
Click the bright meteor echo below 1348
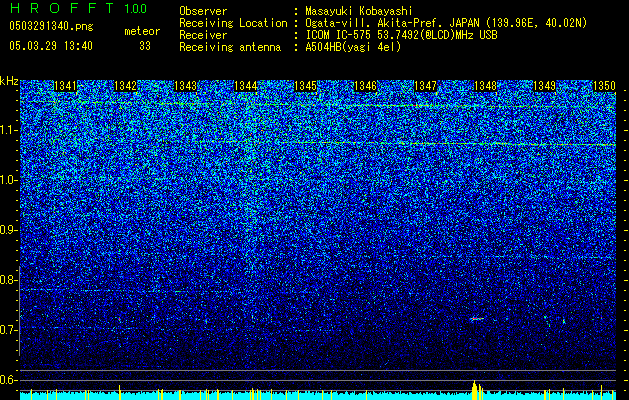[x=477, y=319]
